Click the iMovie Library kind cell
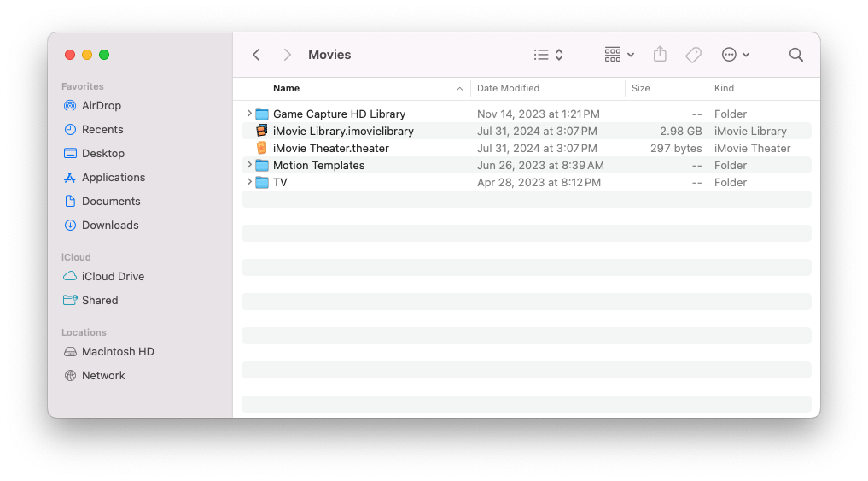The height and width of the screenshot is (481, 868). (750, 131)
